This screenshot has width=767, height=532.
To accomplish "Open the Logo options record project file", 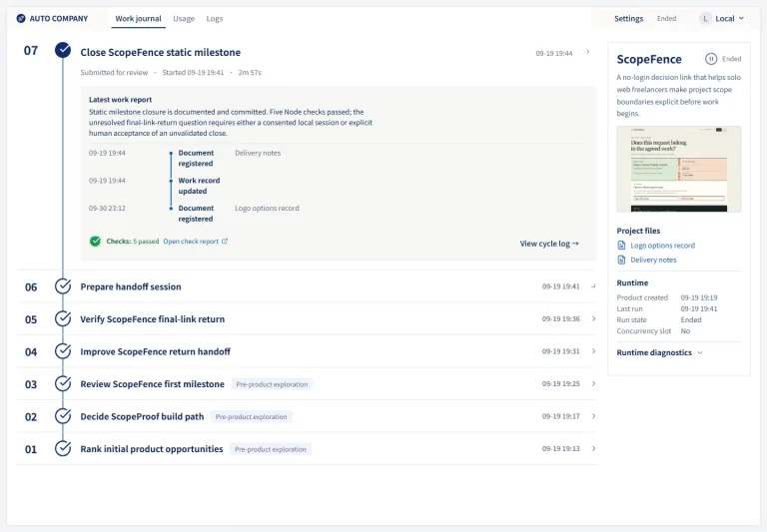I will tap(662, 246).
